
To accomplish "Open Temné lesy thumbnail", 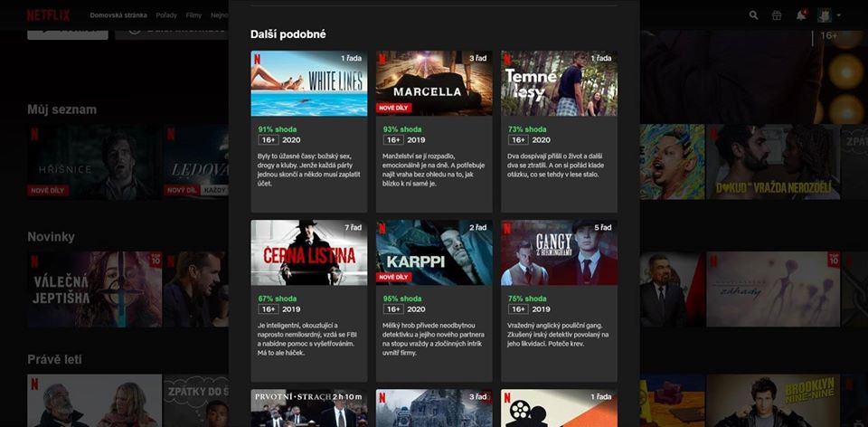I will [x=559, y=83].
